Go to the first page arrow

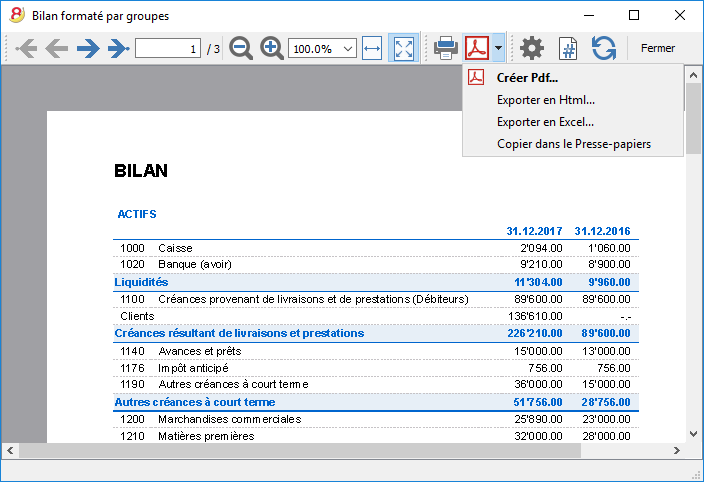(x=26, y=48)
